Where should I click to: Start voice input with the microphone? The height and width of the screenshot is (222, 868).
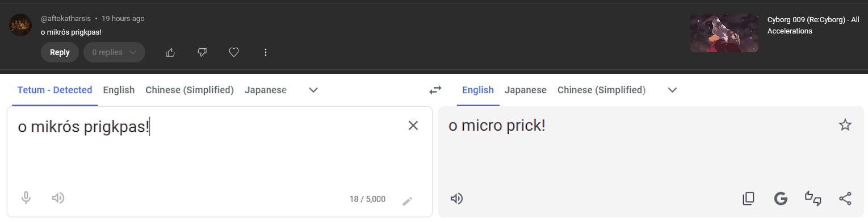click(x=26, y=198)
